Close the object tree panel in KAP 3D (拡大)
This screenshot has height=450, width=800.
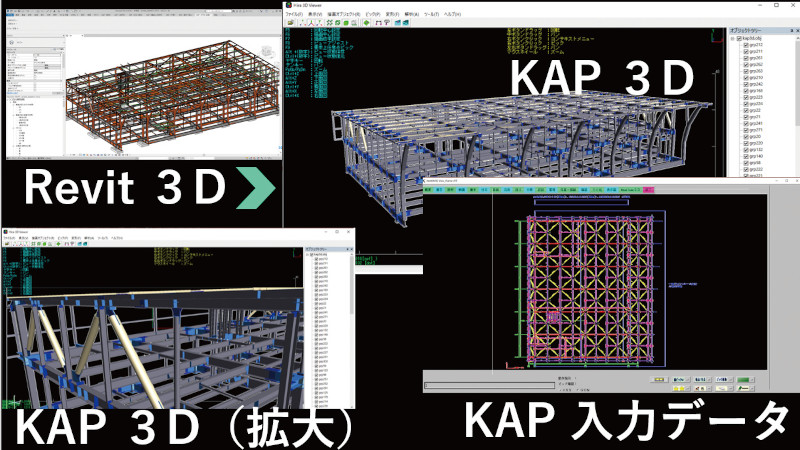(x=351, y=249)
